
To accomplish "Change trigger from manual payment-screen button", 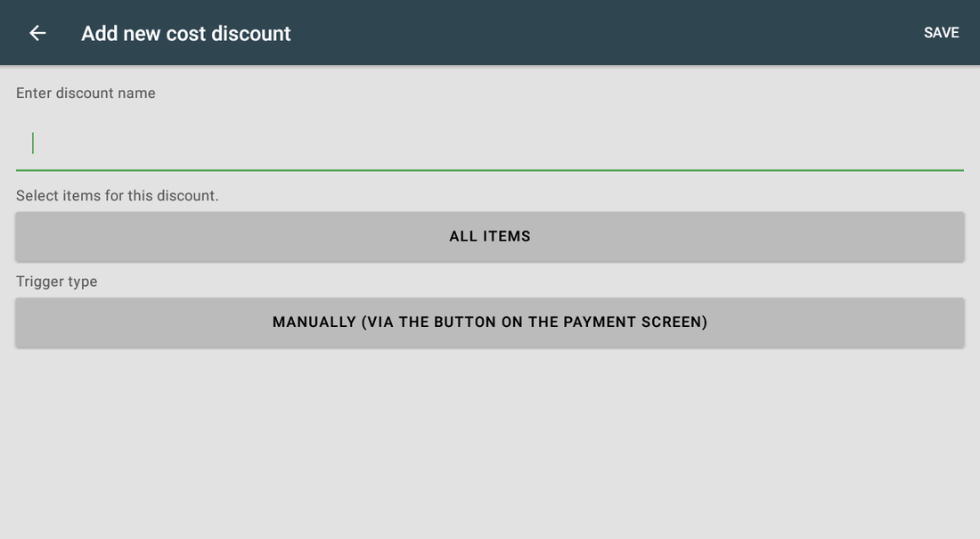I will (x=489, y=322).
